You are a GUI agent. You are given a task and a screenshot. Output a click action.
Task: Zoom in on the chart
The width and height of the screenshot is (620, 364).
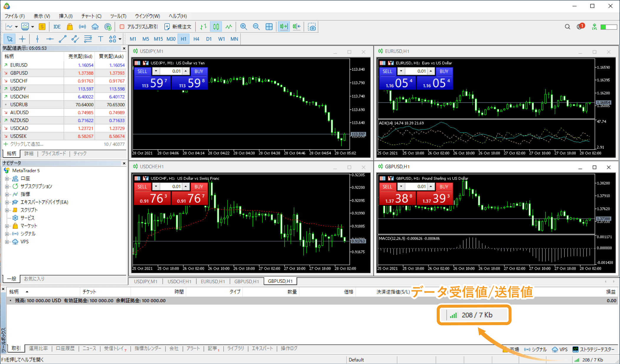[x=244, y=27]
